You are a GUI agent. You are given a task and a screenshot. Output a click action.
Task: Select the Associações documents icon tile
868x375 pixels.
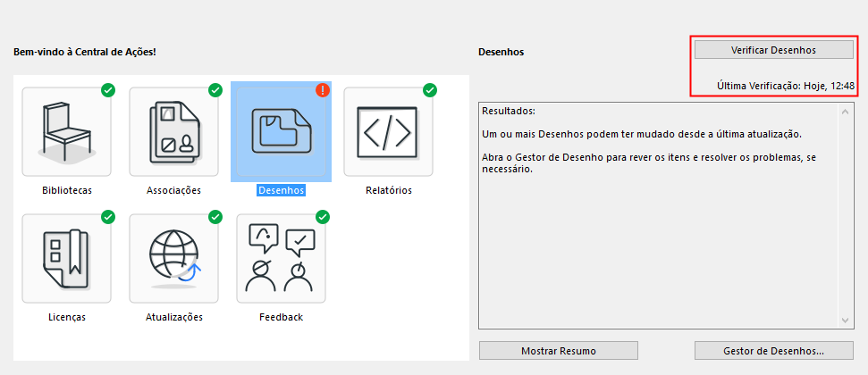173,131
